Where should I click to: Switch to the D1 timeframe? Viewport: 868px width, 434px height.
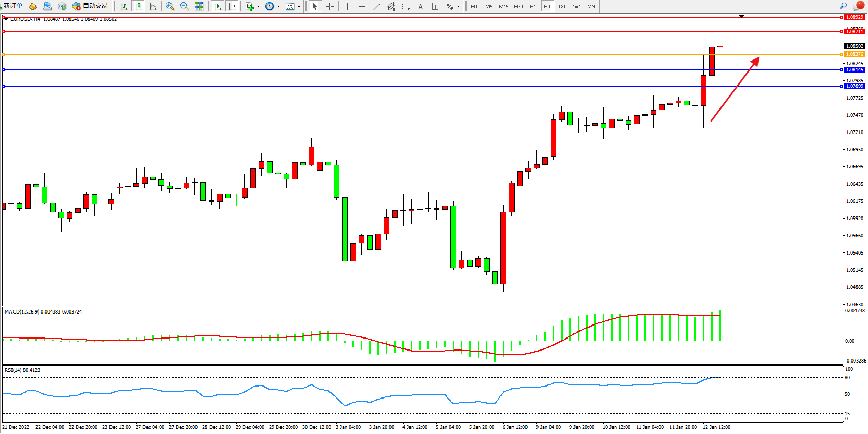click(562, 6)
